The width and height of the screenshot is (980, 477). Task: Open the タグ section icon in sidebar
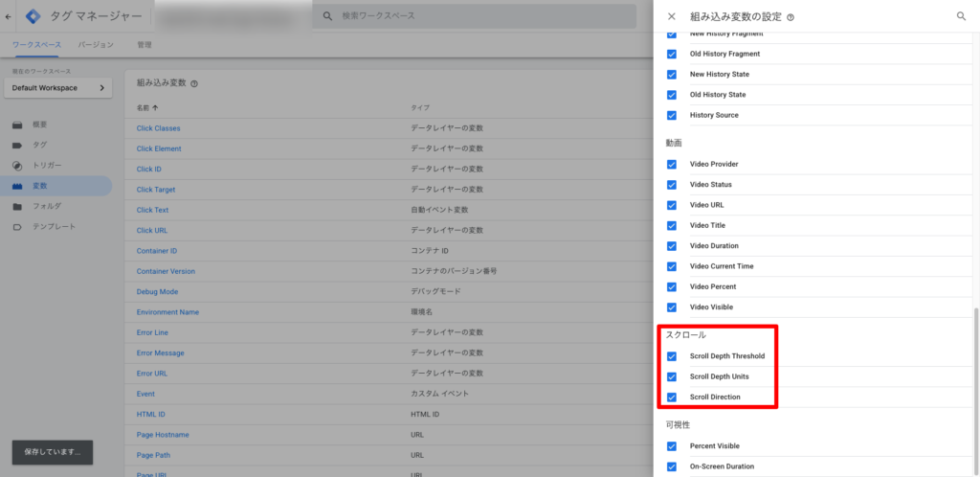pyautogui.click(x=17, y=145)
